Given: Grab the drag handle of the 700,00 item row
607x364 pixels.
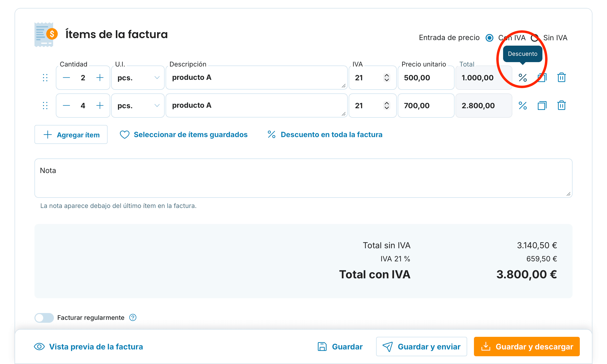Looking at the screenshot, I should click(x=45, y=106).
